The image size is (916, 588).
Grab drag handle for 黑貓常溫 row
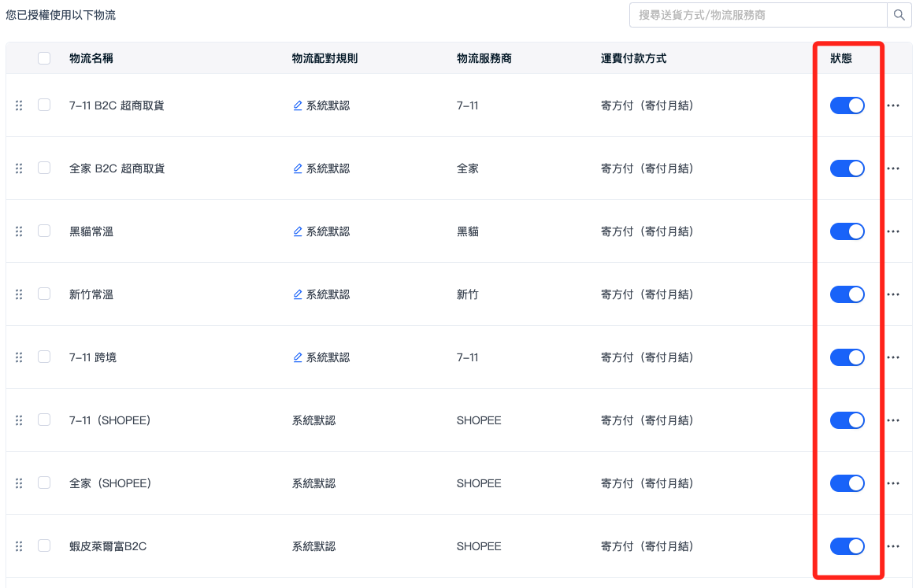19,231
